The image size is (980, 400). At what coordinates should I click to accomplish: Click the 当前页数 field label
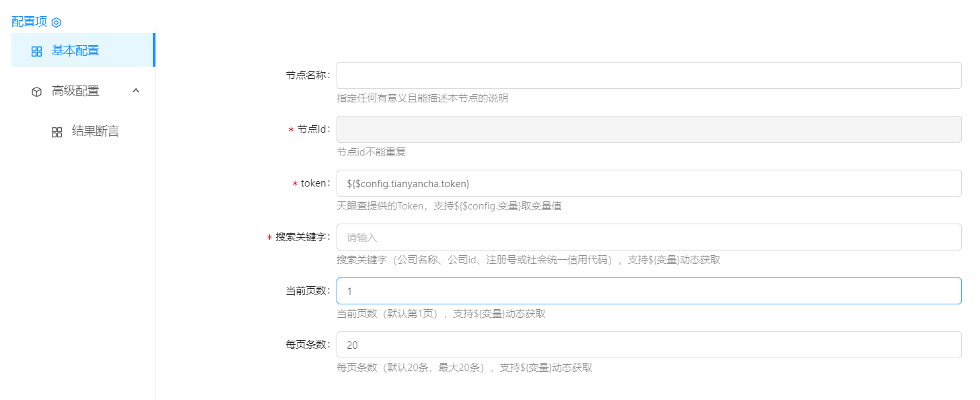click(308, 291)
